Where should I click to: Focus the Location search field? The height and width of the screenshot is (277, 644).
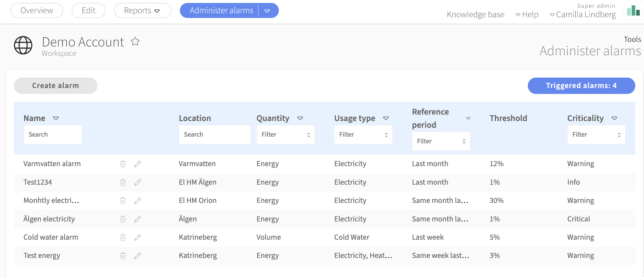(x=215, y=135)
